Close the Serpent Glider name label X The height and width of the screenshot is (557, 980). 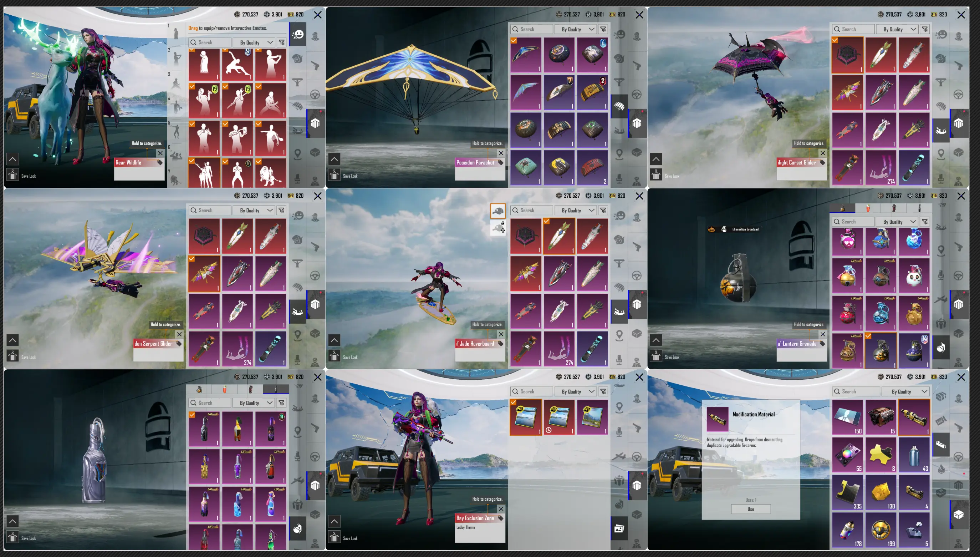(x=179, y=334)
